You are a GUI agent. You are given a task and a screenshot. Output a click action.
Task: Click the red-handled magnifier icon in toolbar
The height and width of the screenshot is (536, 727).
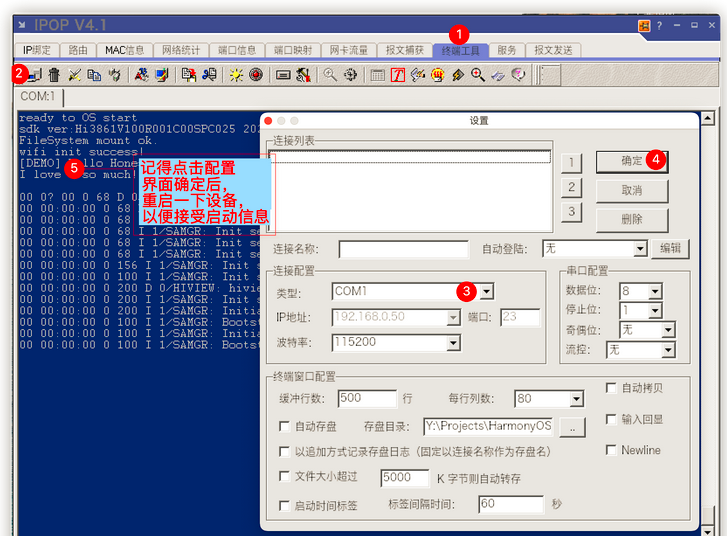pyautogui.click(x=478, y=75)
